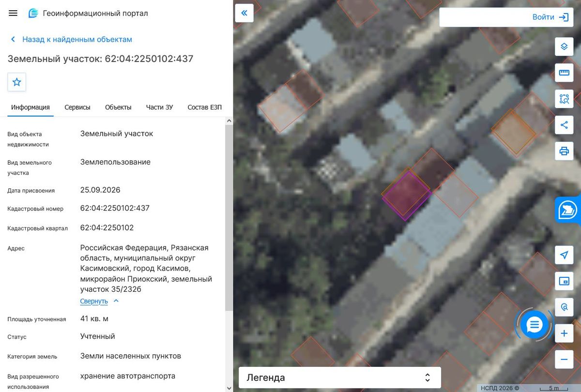Image resolution: width=581 pixels, height=392 pixels.
Task: Print the map
Action: point(564,151)
